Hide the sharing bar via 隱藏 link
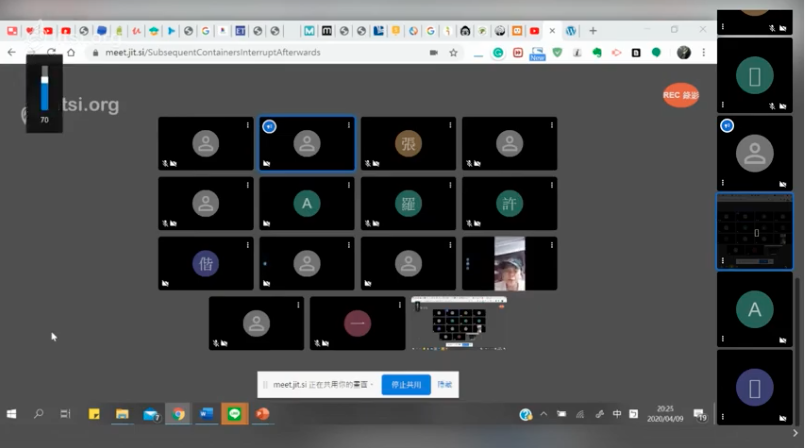Image resolution: width=805 pixels, height=448 pixels. 445,384
